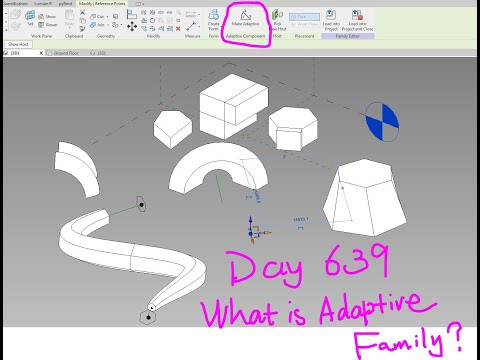Open the Join geometry dropdown arrow
480x360 pixels.
click(x=108, y=25)
